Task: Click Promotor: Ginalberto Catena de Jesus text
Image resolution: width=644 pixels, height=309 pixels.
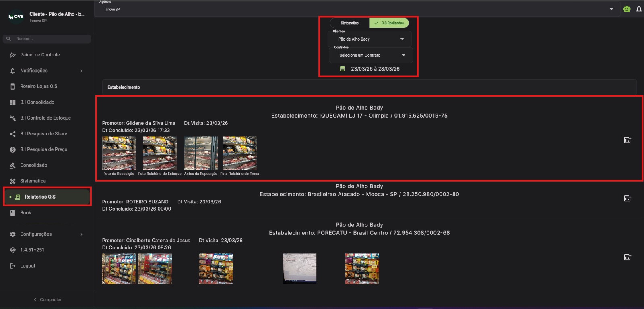Action: tap(146, 241)
